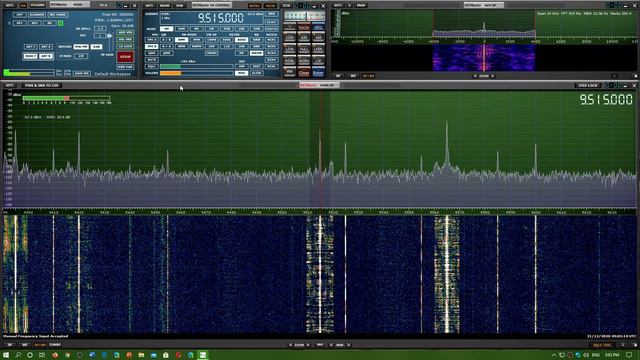Click the NBOFF noise blanker button
This screenshot has height=360, width=640.
[x=257, y=53]
